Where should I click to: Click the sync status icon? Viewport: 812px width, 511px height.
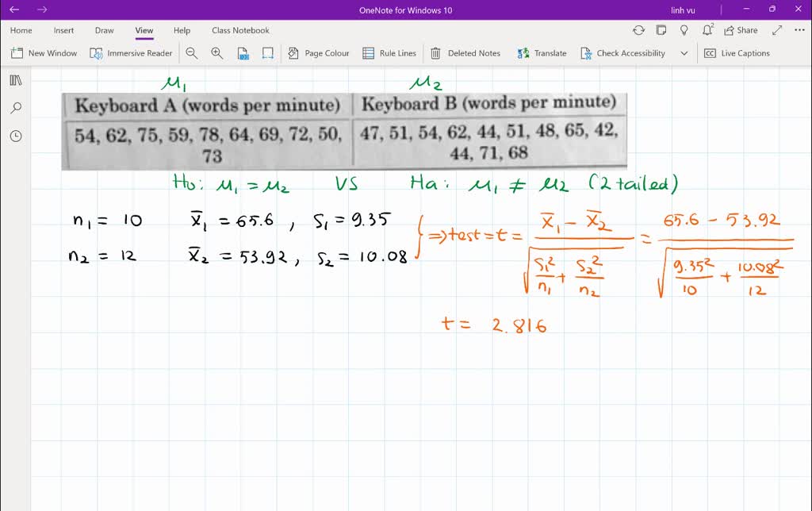click(638, 30)
